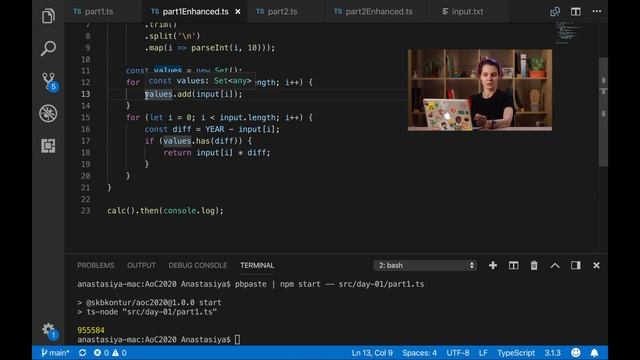Click the editor vertical scrollbar
Image resolution: width=640 pixels, height=360 pixels.
[603, 112]
